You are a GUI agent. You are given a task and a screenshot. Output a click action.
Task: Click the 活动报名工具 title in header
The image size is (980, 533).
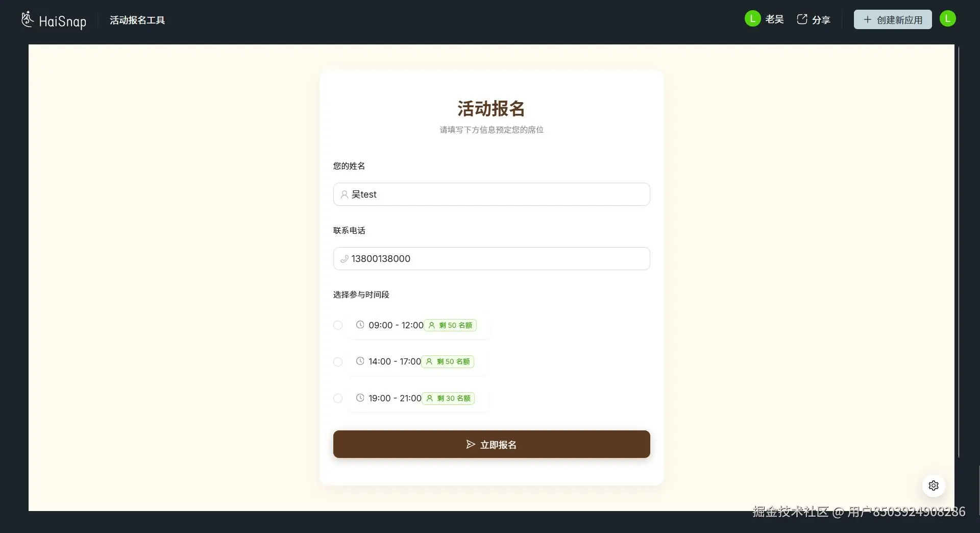click(137, 20)
